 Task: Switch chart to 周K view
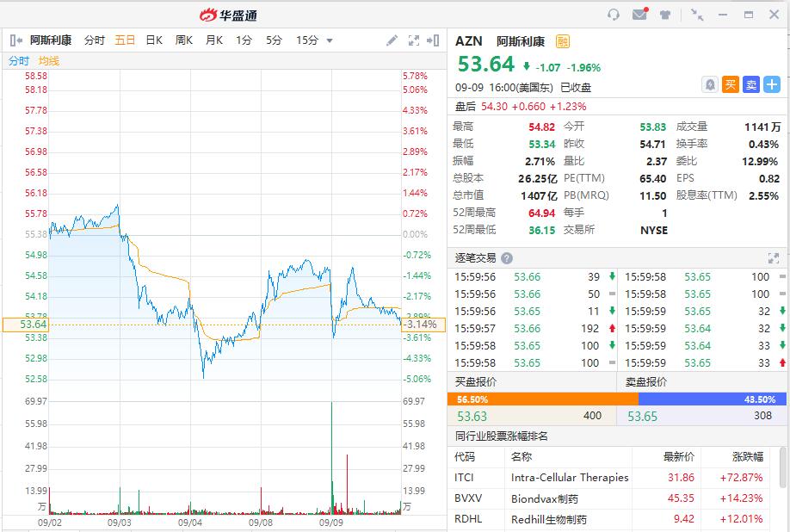[x=184, y=40]
